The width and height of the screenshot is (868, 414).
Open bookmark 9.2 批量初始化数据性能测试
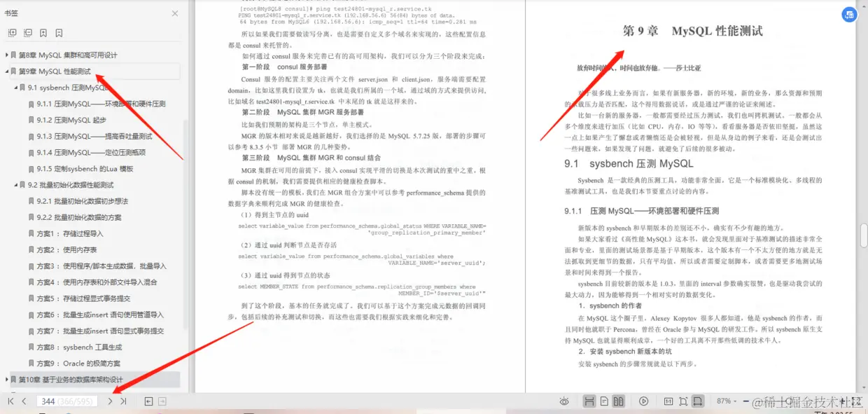click(x=71, y=185)
